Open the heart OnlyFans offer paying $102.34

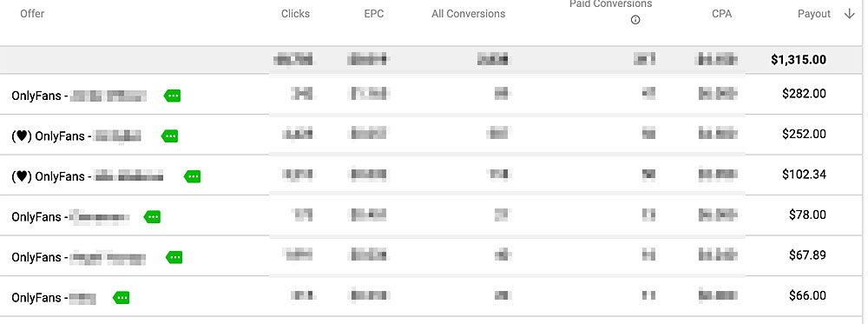coord(88,176)
